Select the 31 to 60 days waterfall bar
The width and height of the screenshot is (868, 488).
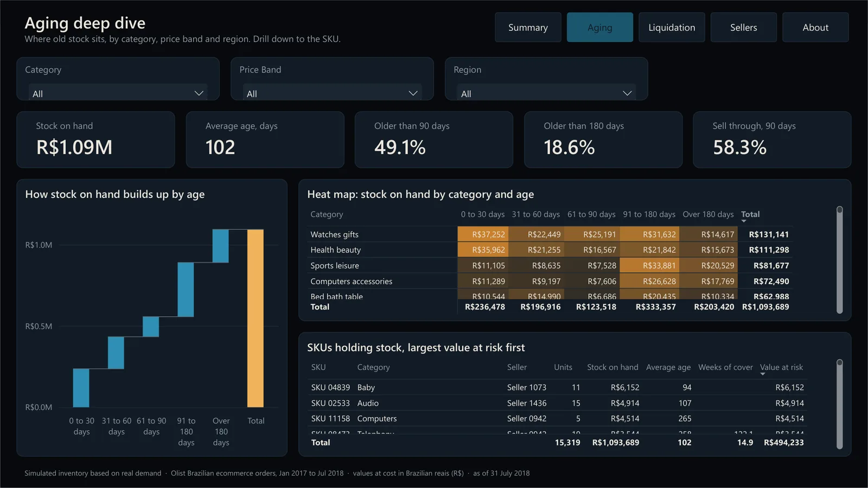(x=116, y=352)
